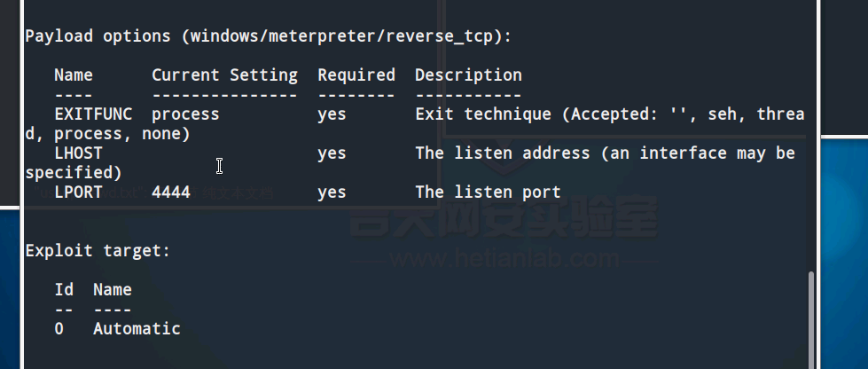The height and width of the screenshot is (369, 868).
Task: Click the LPORT option name
Action: coord(78,192)
